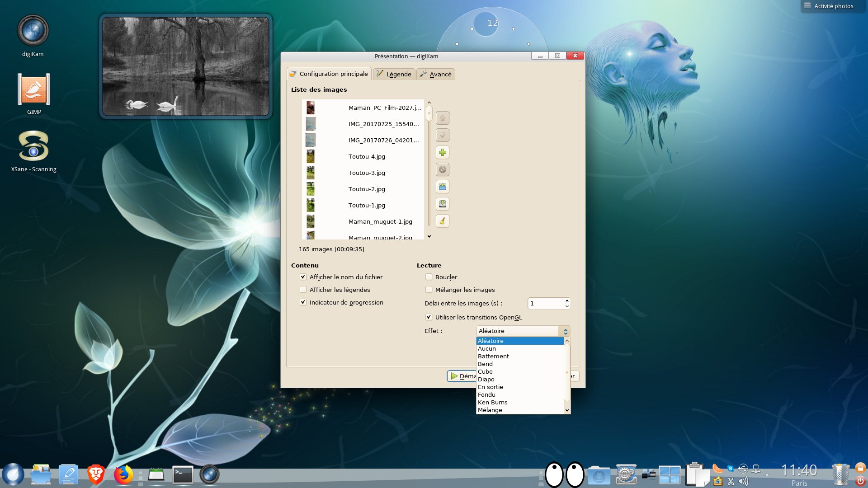Select Toutou-3.jpg in the image list
The width and height of the screenshot is (868, 488).
click(x=366, y=173)
